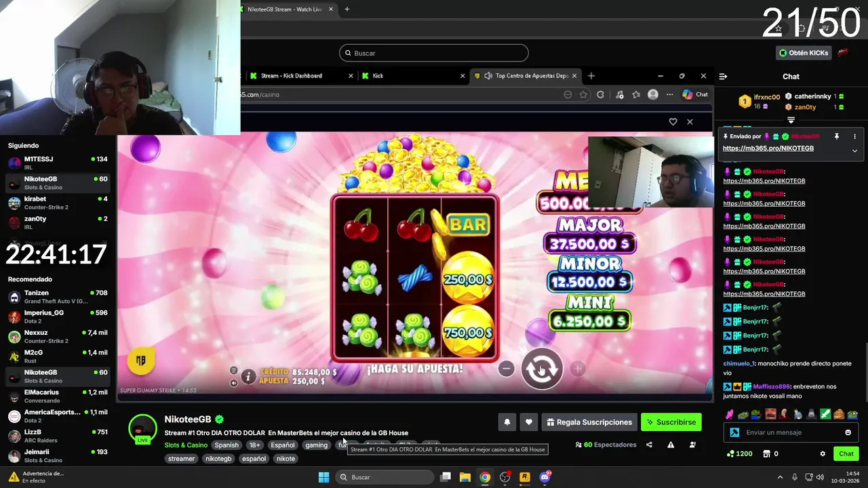
Task: Open the share stream icon
Action: 649,445
